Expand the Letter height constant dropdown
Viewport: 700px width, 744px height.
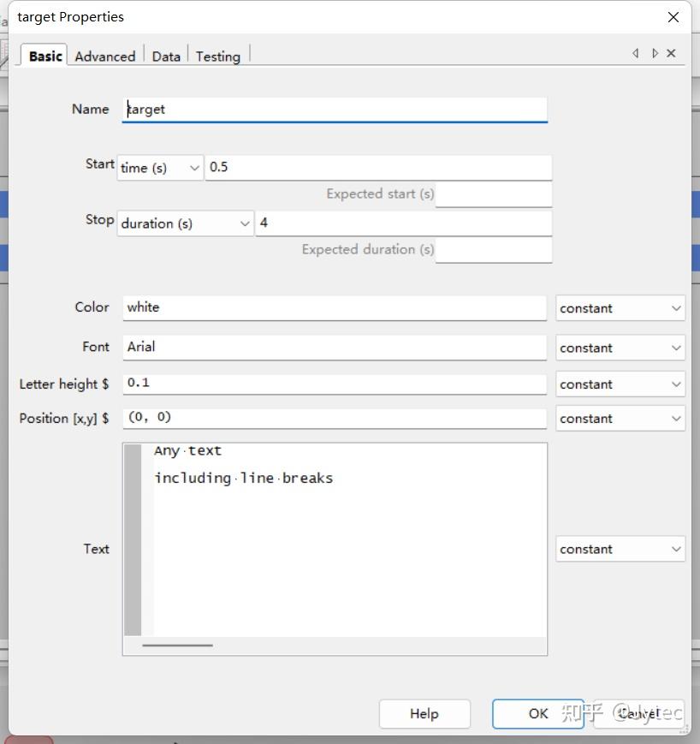[620, 384]
